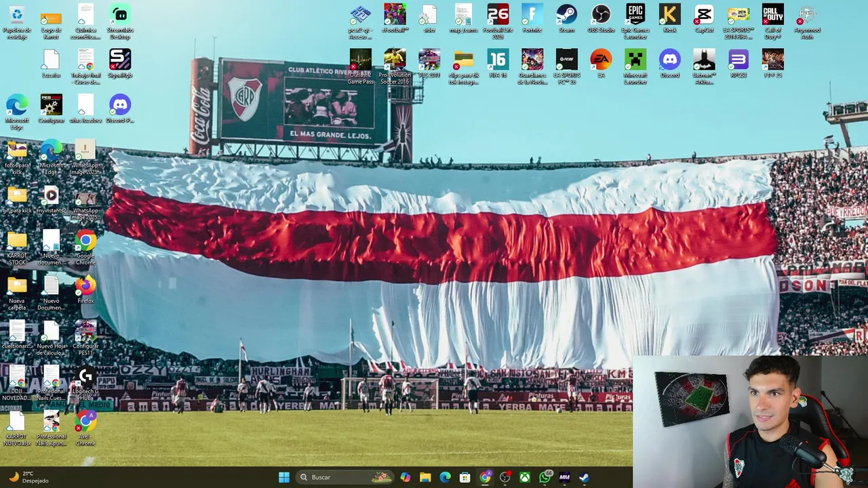The height and width of the screenshot is (488, 868).
Task: Select the map_teams file
Action: point(464,18)
